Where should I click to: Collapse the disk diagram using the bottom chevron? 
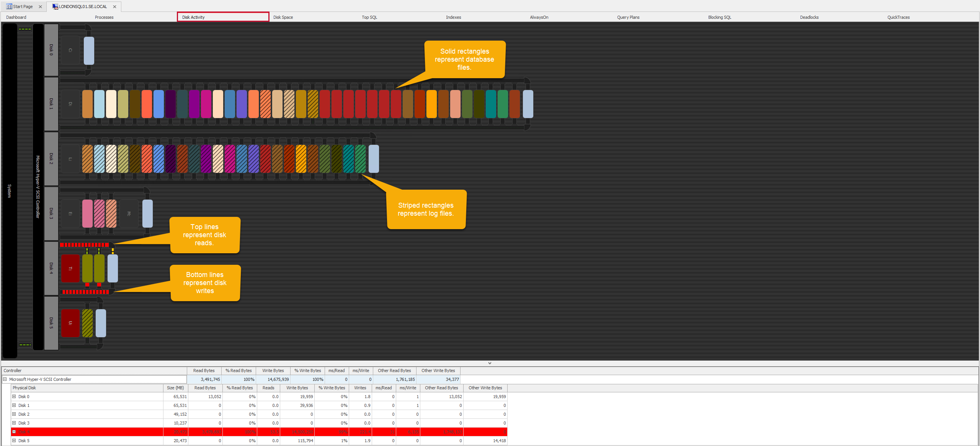[490, 363]
